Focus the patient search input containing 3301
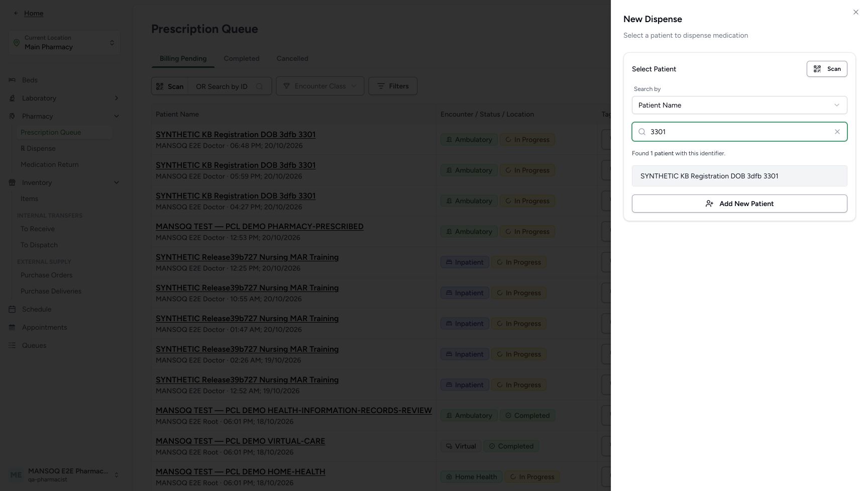 (x=738, y=132)
